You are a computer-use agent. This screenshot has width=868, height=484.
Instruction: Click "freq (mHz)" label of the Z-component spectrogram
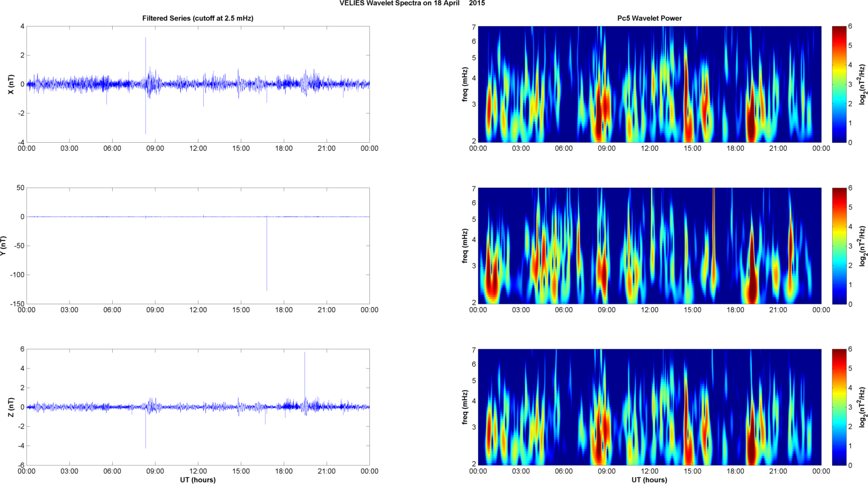click(x=465, y=407)
